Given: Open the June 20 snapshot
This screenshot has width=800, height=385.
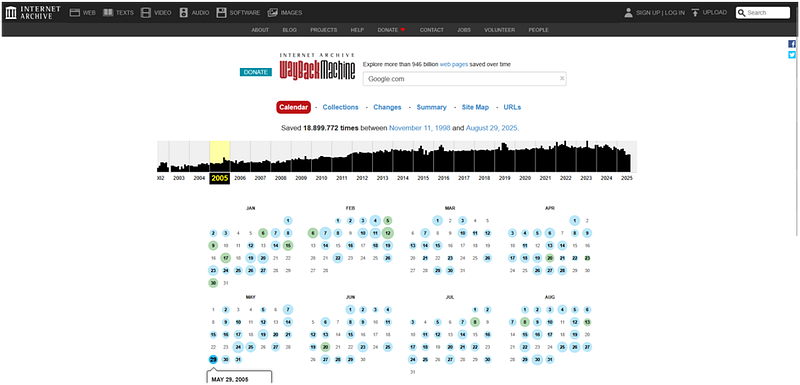Looking at the screenshot, I should click(326, 347).
